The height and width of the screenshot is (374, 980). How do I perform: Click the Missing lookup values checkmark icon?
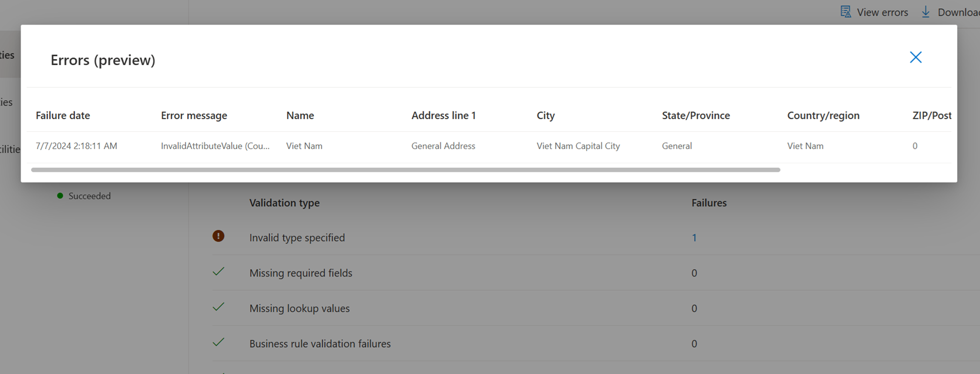[218, 307]
